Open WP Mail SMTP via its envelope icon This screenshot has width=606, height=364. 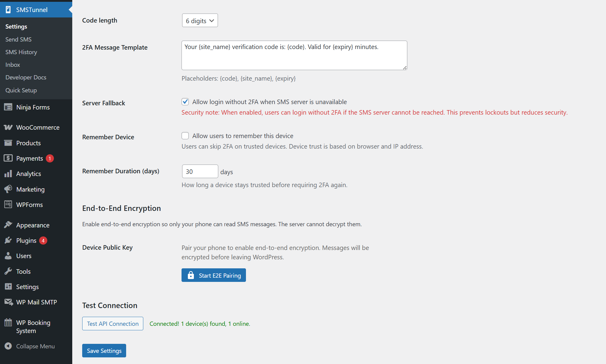tap(8, 302)
